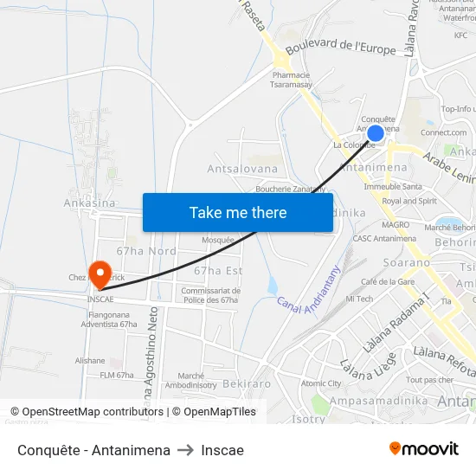Screen dimensions: 476x476
Task: Click the Café de la Gare place label
Action: pyautogui.click(x=388, y=282)
